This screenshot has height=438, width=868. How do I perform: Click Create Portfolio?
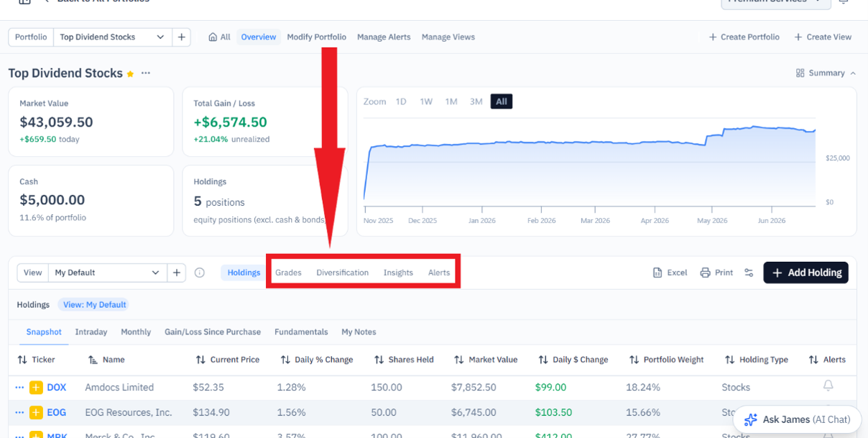[744, 37]
